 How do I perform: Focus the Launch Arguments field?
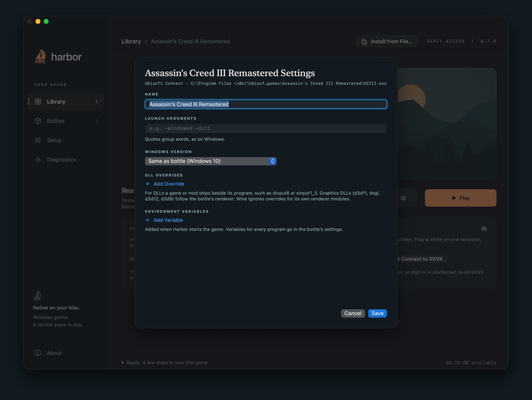pyautogui.click(x=266, y=128)
